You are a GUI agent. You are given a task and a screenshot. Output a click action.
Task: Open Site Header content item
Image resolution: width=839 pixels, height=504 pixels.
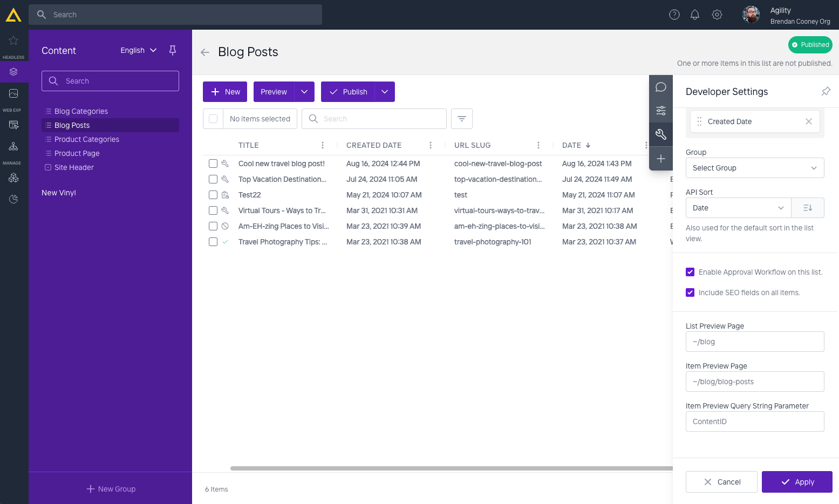[x=74, y=167]
